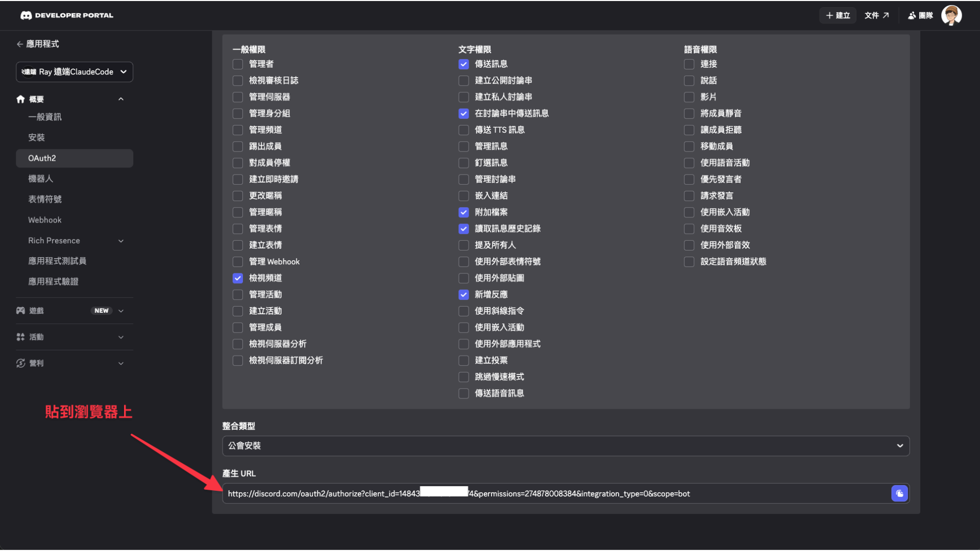The height and width of the screenshot is (551, 980).
Task: Click the 概要 home icon in sidebar
Action: tap(20, 99)
